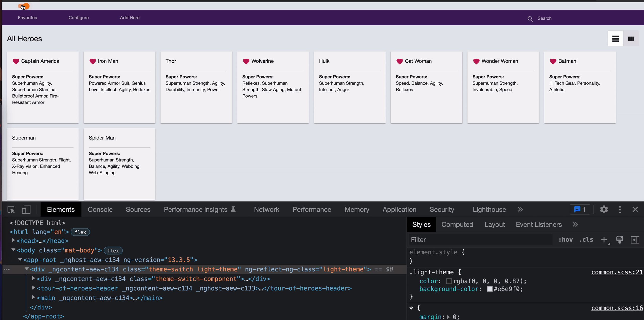
Task: Open DevTools settings gear
Action: [x=604, y=210]
